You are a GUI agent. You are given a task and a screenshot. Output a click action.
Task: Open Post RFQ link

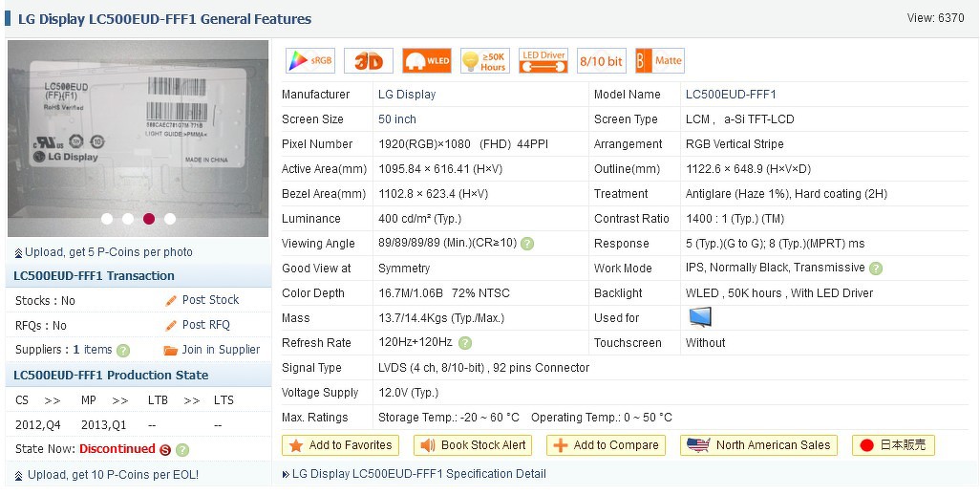(x=206, y=325)
